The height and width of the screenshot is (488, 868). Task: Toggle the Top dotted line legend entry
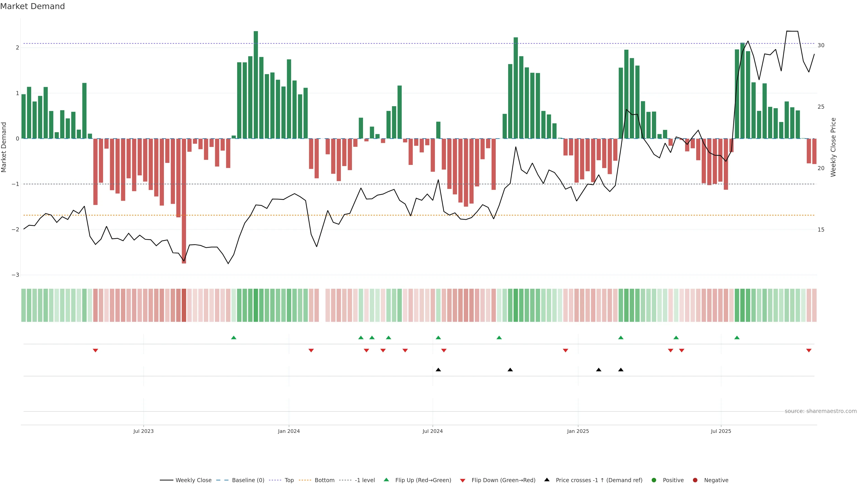[x=289, y=480]
